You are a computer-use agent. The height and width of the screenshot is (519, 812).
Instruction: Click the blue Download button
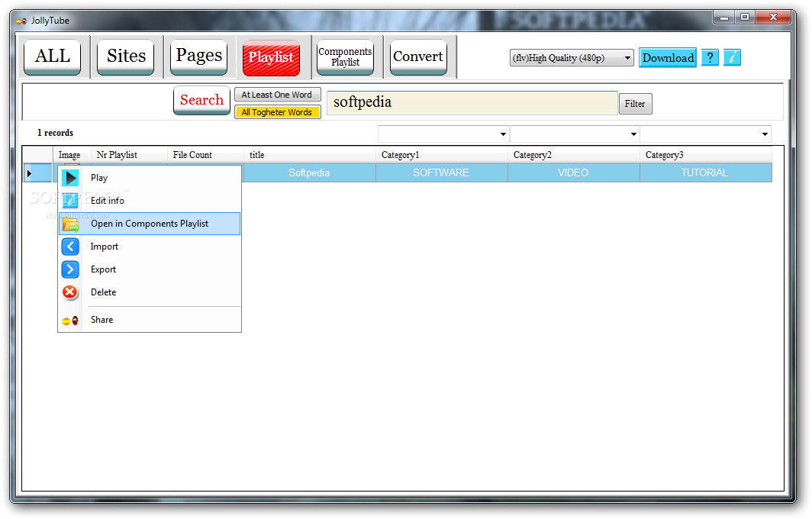point(668,57)
